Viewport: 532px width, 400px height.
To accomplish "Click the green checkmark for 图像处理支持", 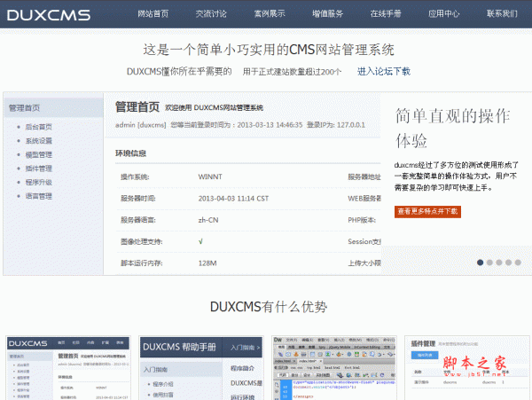I will (200, 241).
